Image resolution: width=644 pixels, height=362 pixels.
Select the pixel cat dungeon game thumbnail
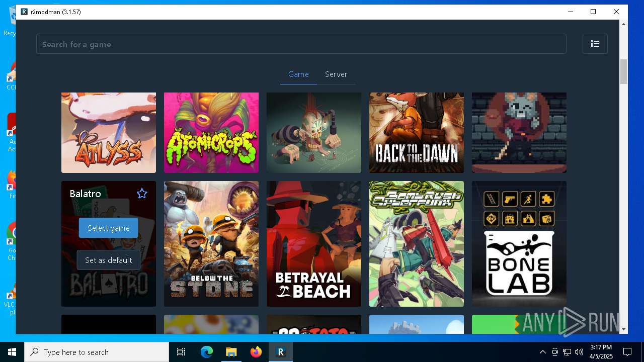[x=519, y=133]
